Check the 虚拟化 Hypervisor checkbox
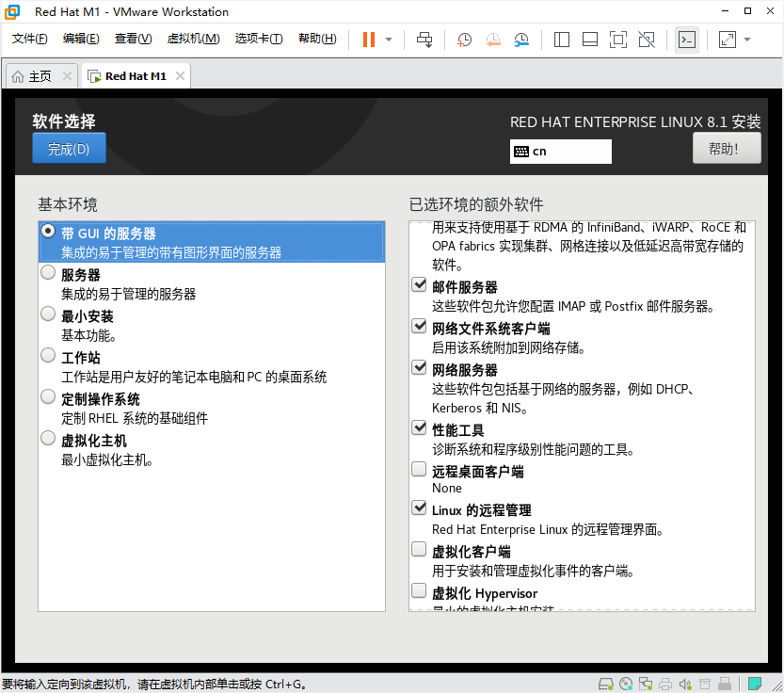Image resolution: width=784 pixels, height=693 pixels. 419,591
